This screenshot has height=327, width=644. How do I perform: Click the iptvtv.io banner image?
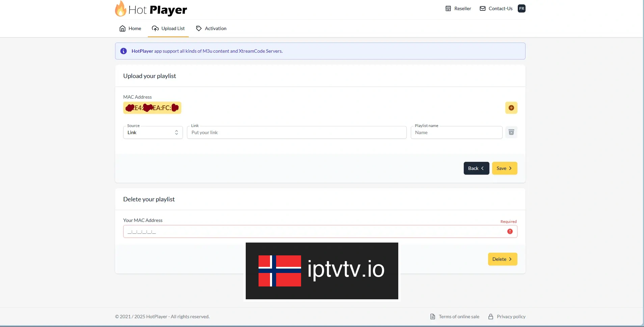click(322, 271)
